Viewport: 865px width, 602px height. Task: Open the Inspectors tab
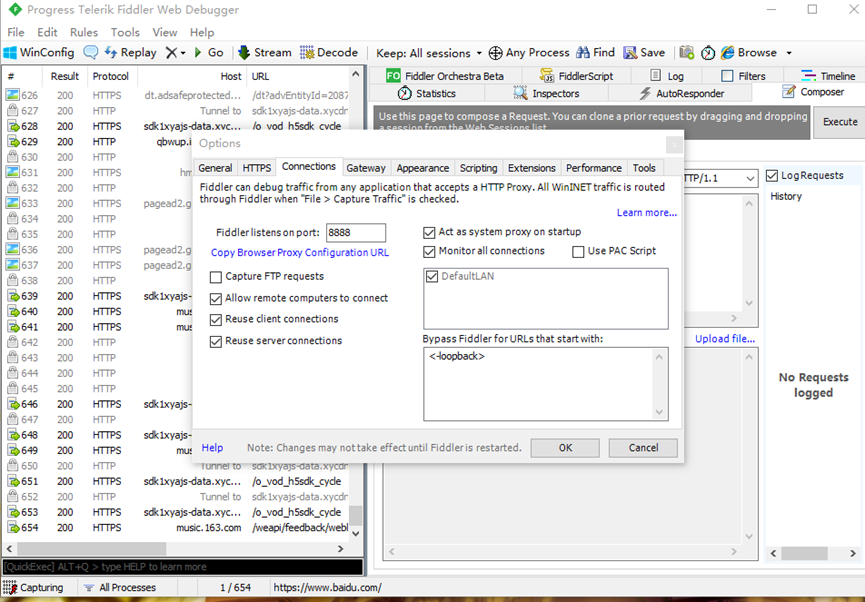546,93
